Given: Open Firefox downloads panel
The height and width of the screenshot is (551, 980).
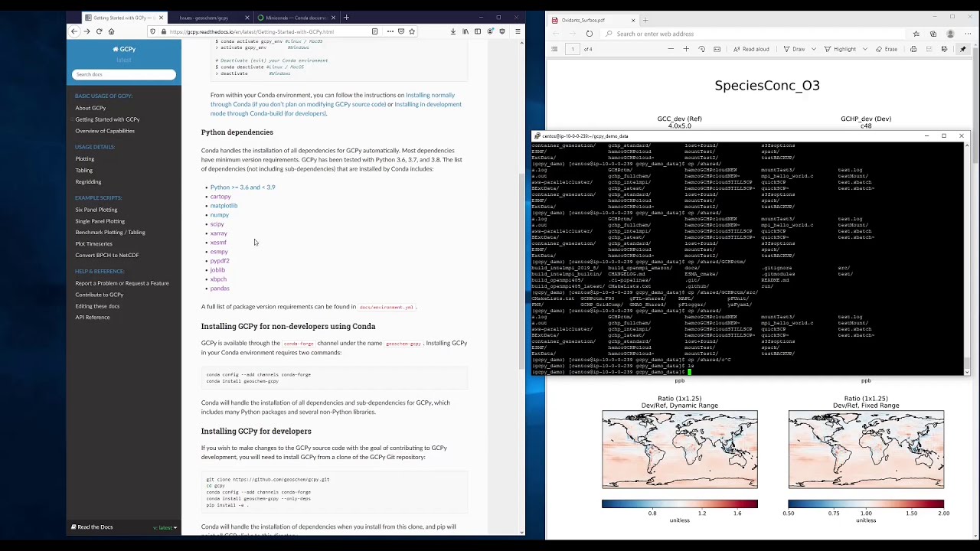Looking at the screenshot, I should point(452,31).
